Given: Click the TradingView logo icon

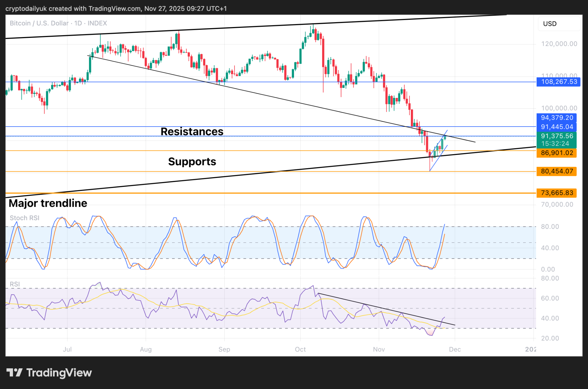Looking at the screenshot, I should [14, 373].
